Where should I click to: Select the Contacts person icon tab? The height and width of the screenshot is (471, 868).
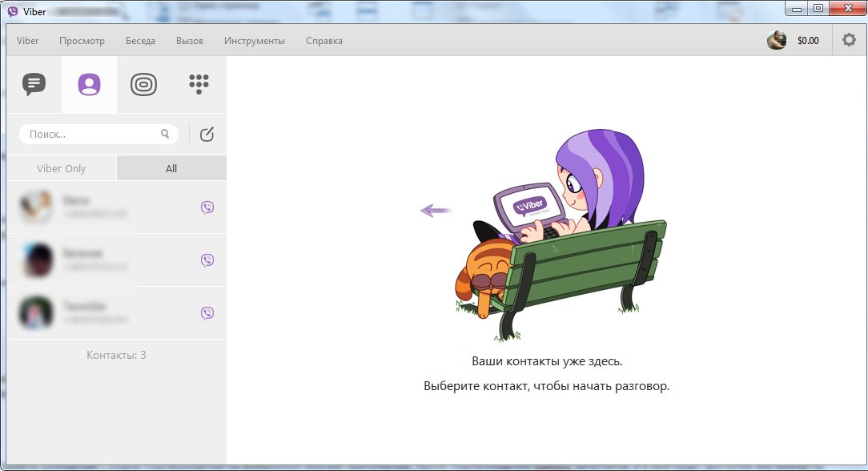pyautogui.click(x=89, y=84)
